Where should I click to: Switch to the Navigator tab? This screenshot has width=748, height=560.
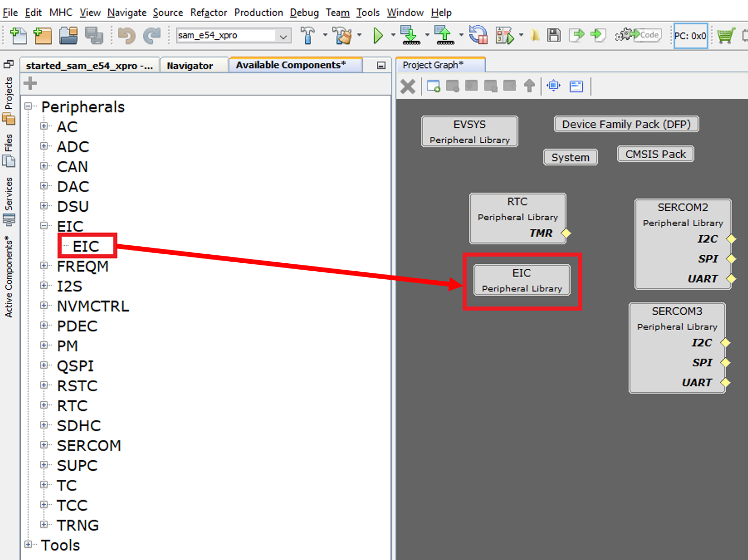190,65
